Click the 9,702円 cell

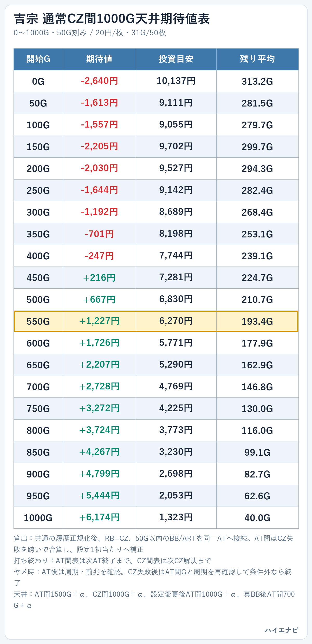[176, 147]
